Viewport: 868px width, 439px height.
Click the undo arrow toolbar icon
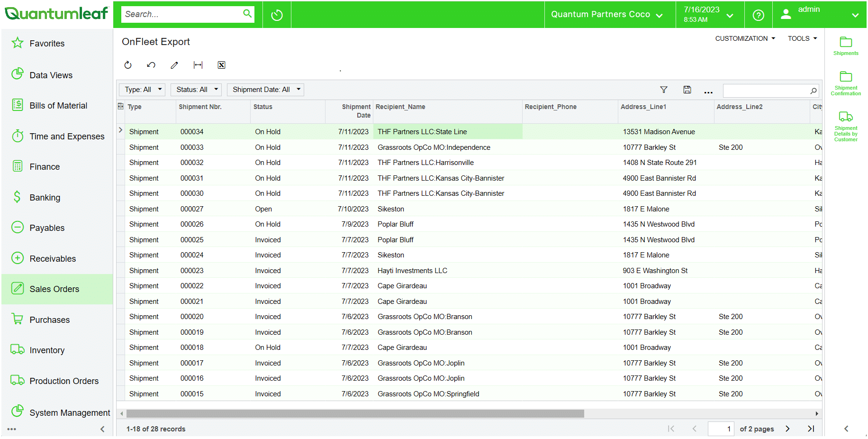coord(151,65)
